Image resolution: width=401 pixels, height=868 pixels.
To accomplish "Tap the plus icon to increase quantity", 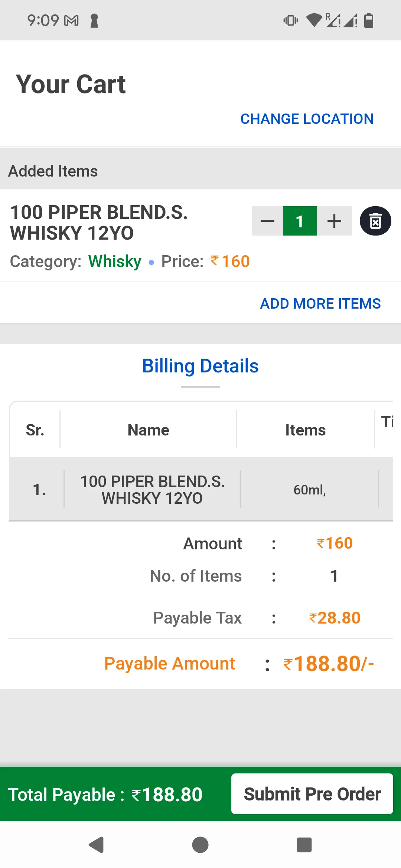I will click(x=333, y=221).
